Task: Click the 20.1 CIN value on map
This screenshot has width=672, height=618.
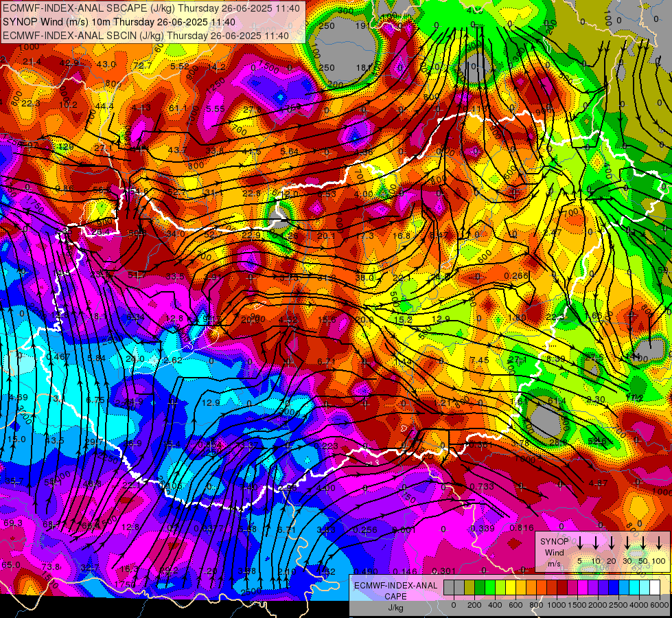Action: 326,236
